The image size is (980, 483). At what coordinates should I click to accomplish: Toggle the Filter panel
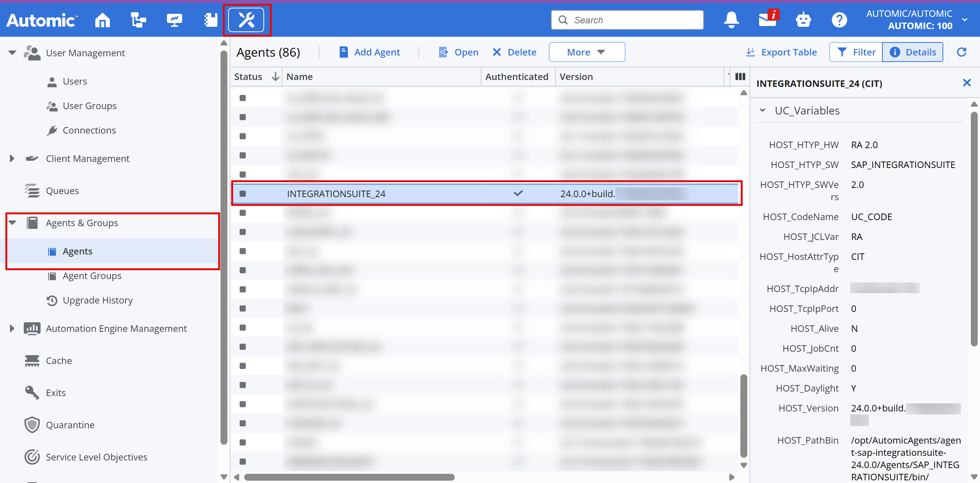pos(856,52)
